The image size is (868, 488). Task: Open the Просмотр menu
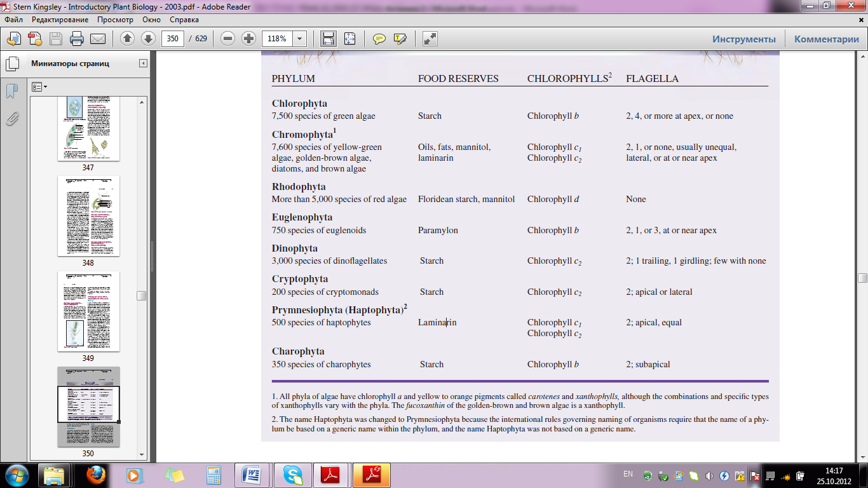pyautogui.click(x=115, y=20)
